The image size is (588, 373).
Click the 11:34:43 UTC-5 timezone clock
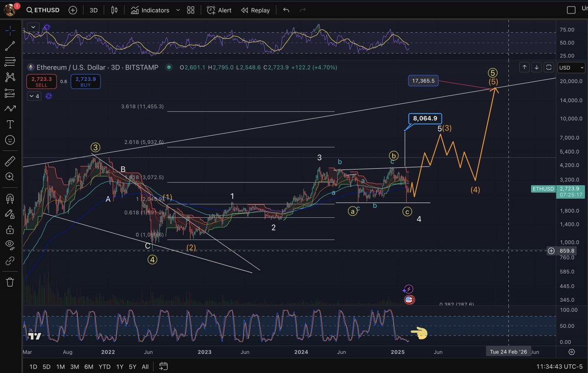(x=561, y=366)
